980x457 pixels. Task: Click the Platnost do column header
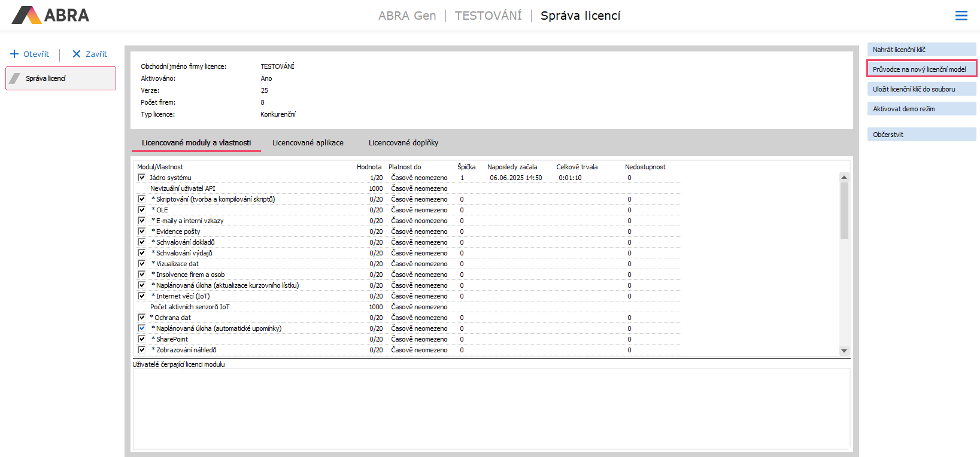click(405, 167)
